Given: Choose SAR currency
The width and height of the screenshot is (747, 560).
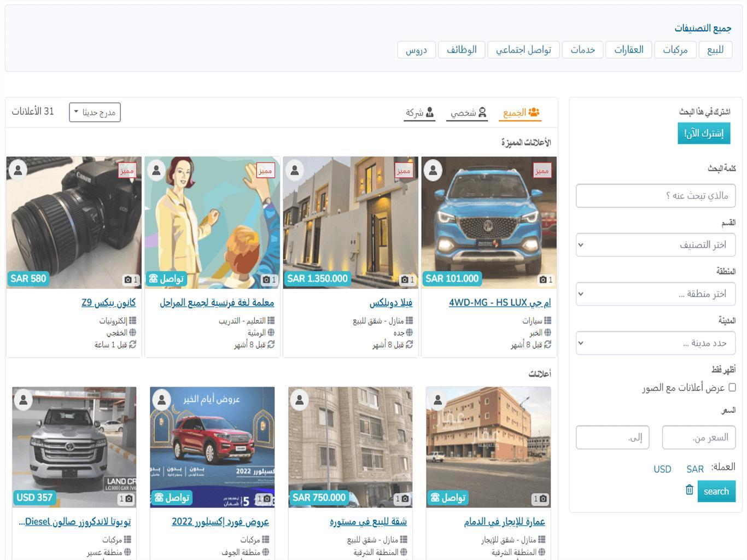Looking at the screenshot, I should pos(695,469).
